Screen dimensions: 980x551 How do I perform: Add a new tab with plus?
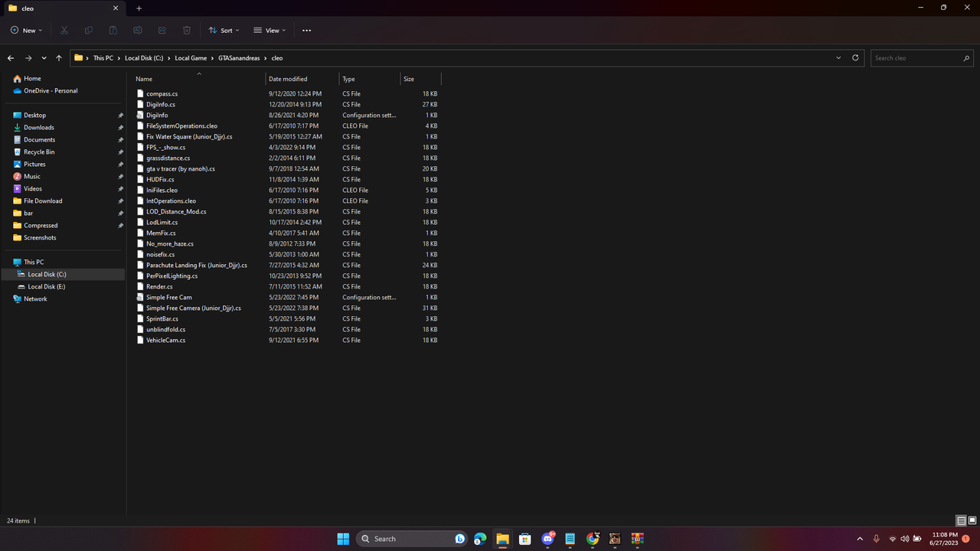[139, 8]
